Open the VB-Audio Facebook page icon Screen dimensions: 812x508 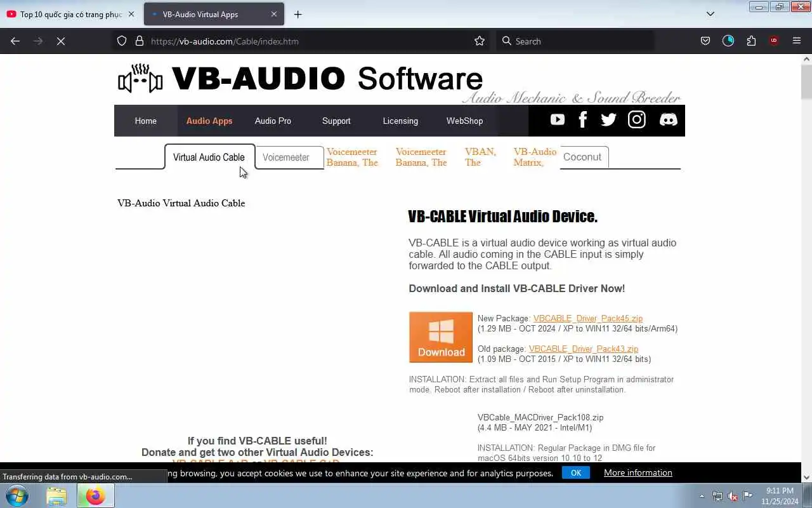tap(582, 119)
